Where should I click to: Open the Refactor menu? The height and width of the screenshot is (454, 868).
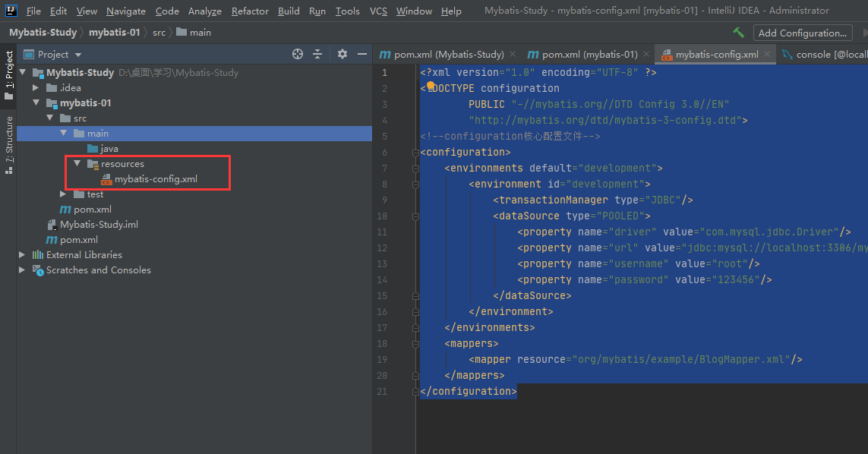click(x=250, y=11)
